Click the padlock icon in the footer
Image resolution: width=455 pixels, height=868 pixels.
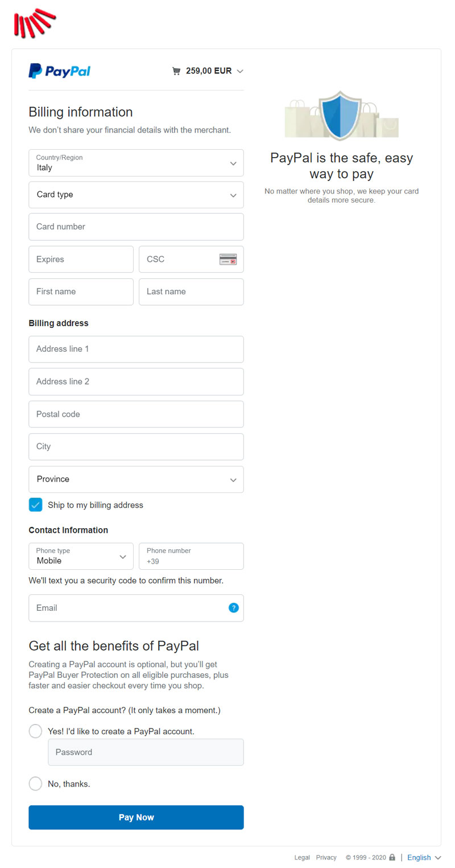point(392,857)
